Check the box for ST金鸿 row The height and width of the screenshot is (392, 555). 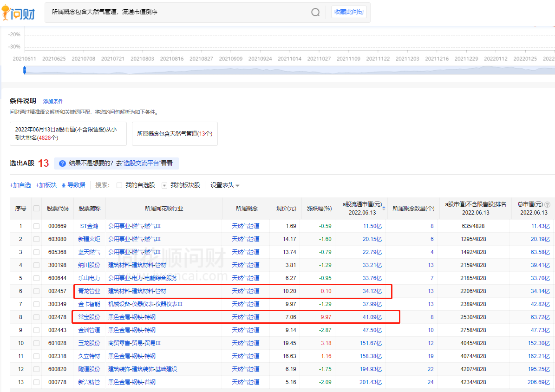pyautogui.click(x=36, y=226)
